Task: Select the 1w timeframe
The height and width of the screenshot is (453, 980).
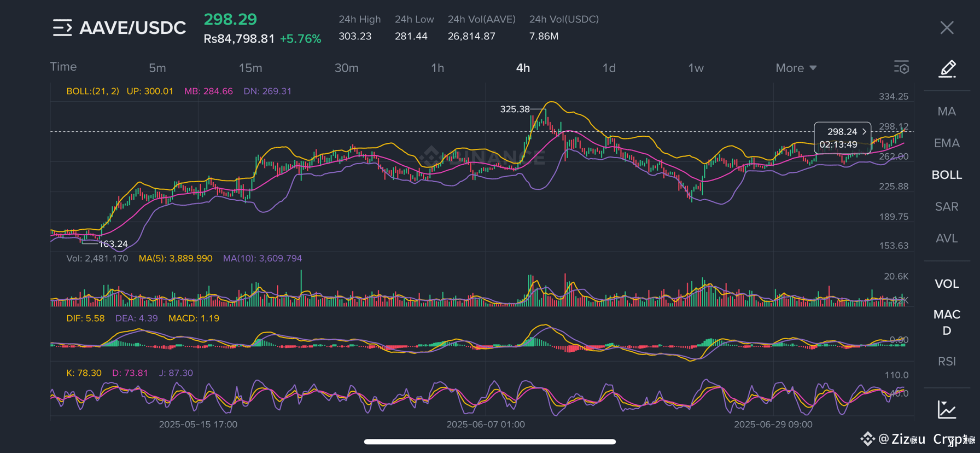Action: pyautogui.click(x=696, y=68)
